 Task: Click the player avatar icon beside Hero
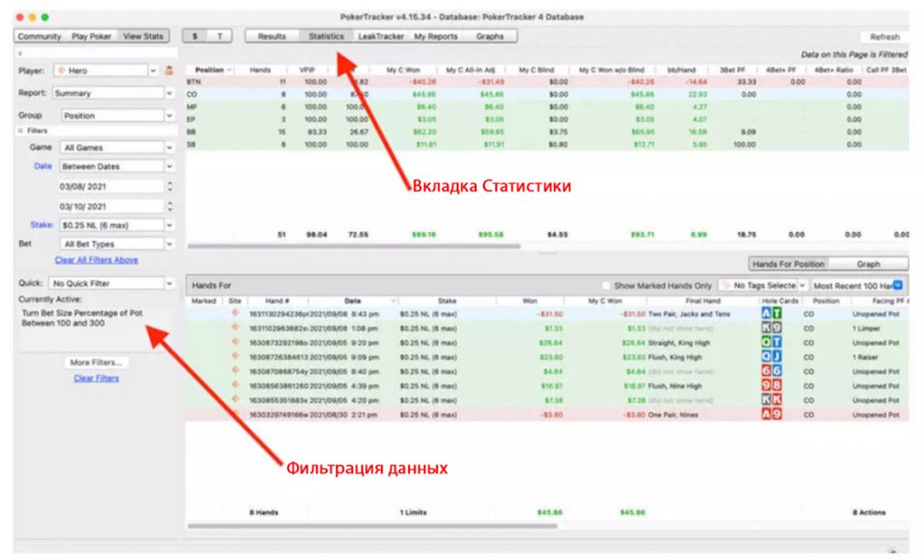(x=169, y=70)
